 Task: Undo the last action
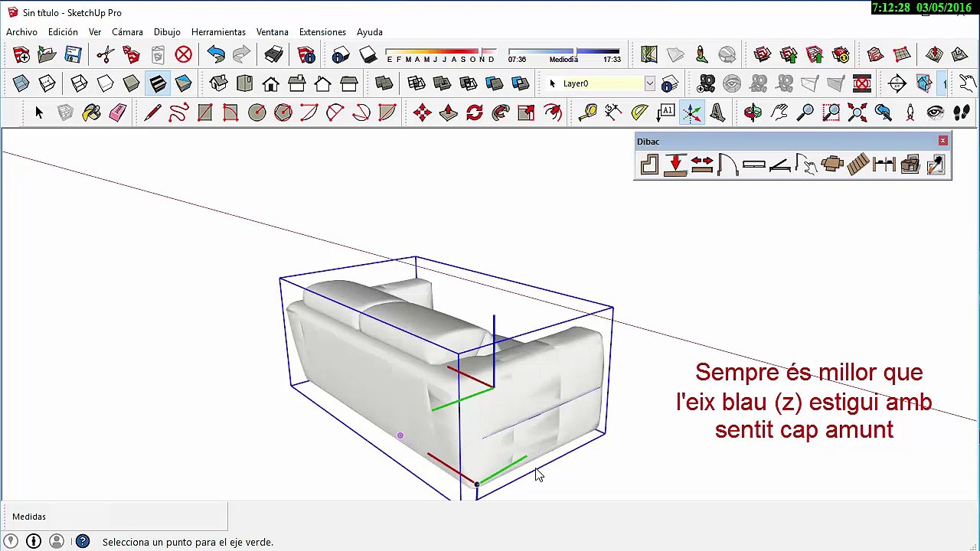tap(216, 55)
